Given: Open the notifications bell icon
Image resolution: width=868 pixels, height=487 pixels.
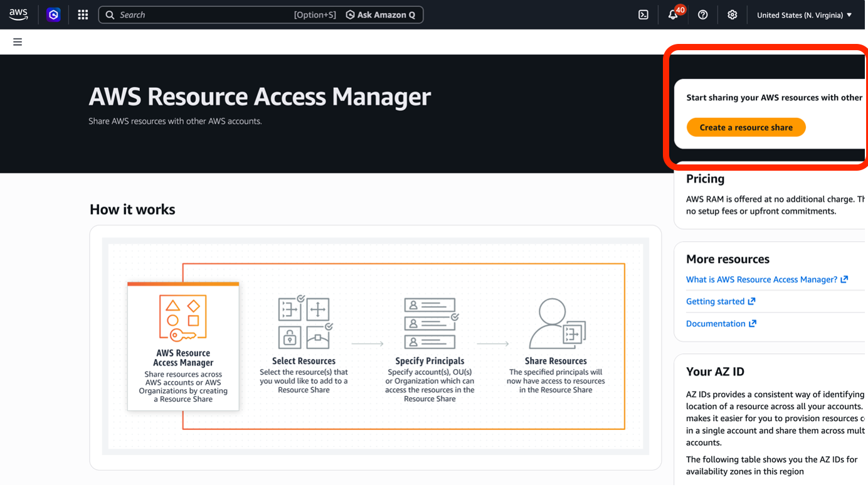Looking at the screenshot, I should pos(673,14).
